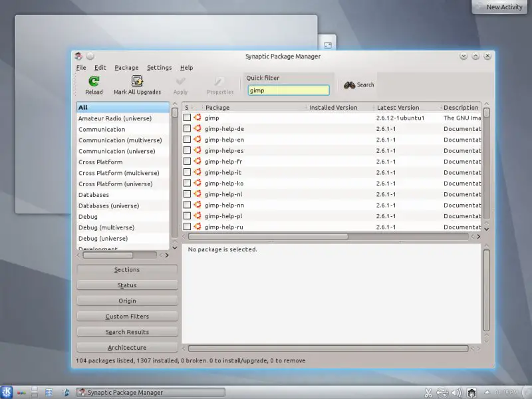
Task: Click the Reload toolbar icon
Action: tap(94, 81)
